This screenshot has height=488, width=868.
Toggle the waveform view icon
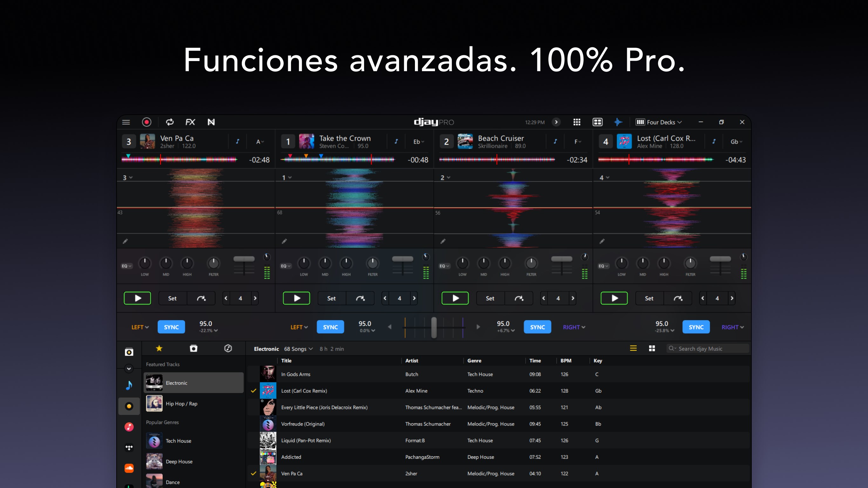point(618,122)
